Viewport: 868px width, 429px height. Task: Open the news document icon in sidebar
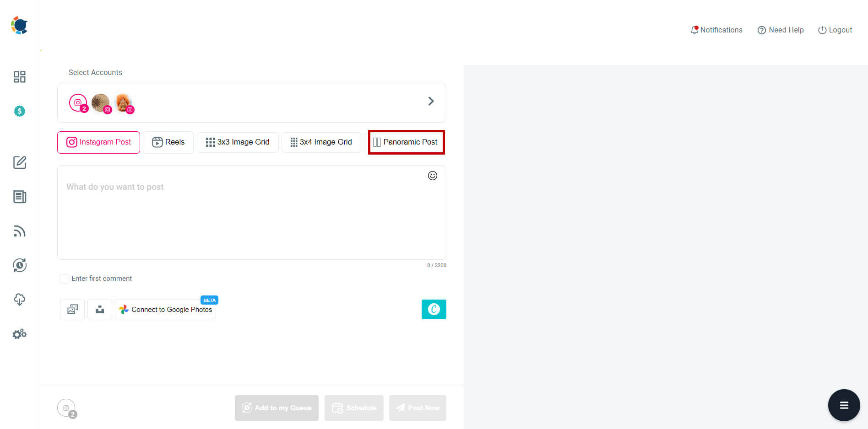20,197
